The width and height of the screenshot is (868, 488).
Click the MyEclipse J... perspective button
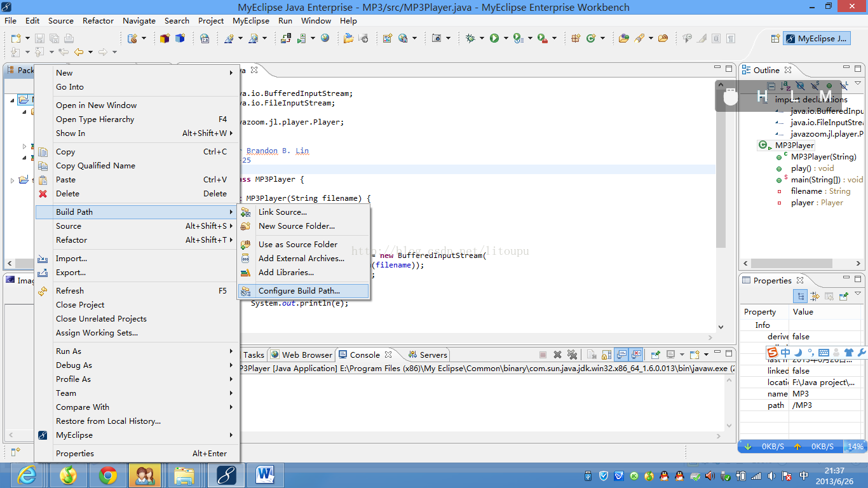pyautogui.click(x=817, y=38)
